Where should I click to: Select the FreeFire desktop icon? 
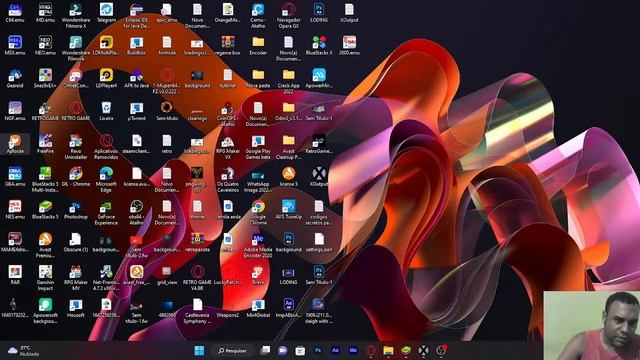[x=45, y=144]
